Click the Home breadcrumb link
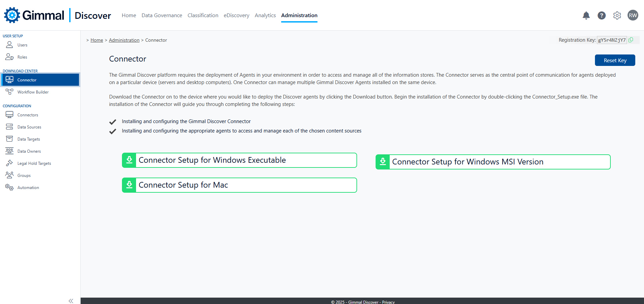This screenshot has height=304, width=644. point(97,40)
